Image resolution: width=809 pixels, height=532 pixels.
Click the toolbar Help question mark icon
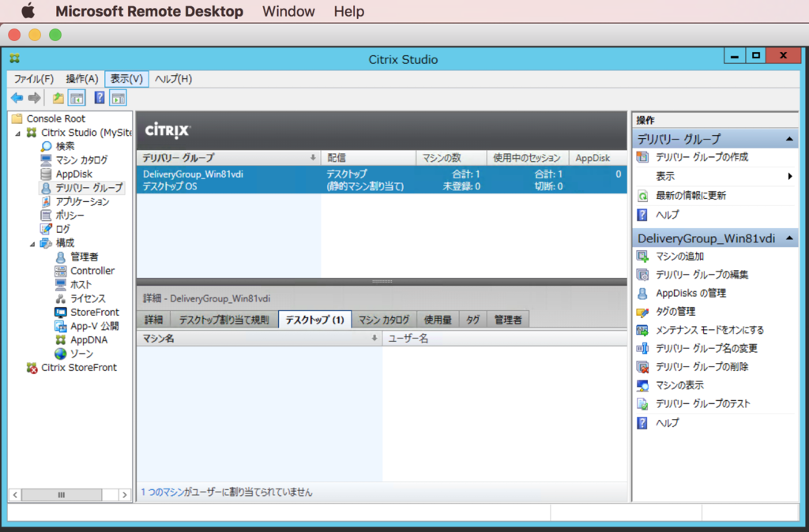[100, 97]
